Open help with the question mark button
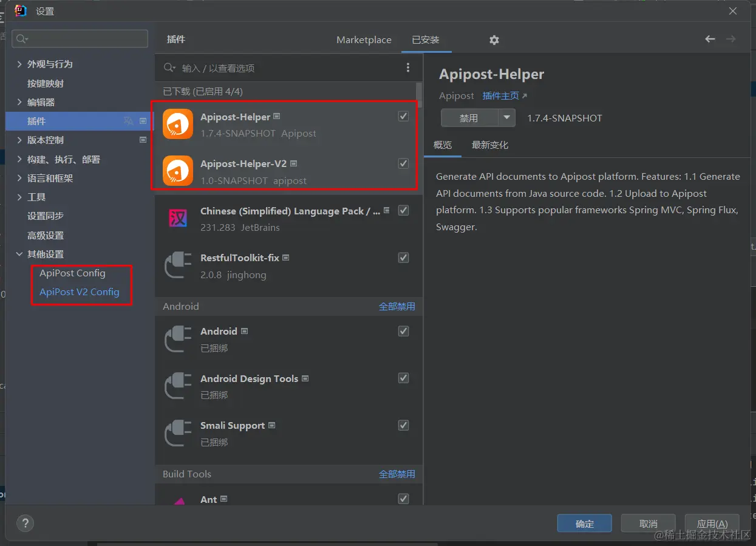 point(25,524)
